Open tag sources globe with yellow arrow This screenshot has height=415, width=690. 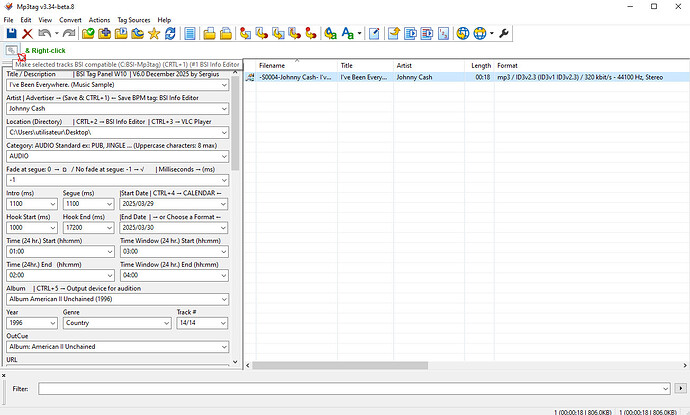tap(462, 33)
